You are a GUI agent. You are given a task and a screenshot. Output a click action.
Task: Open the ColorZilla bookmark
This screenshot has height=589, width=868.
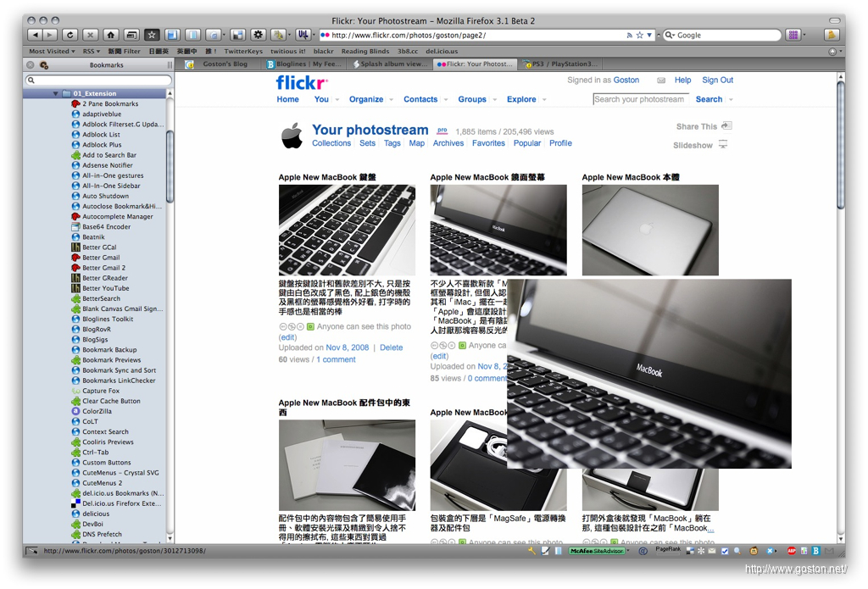tap(97, 411)
